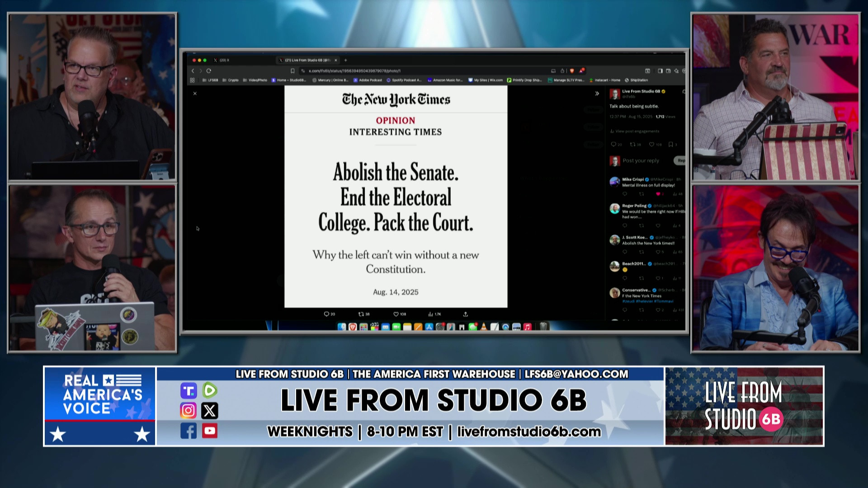Screen dimensions: 868x488
Task: Unlike Mike Crispi's reply pink heart
Action: [658, 194]
